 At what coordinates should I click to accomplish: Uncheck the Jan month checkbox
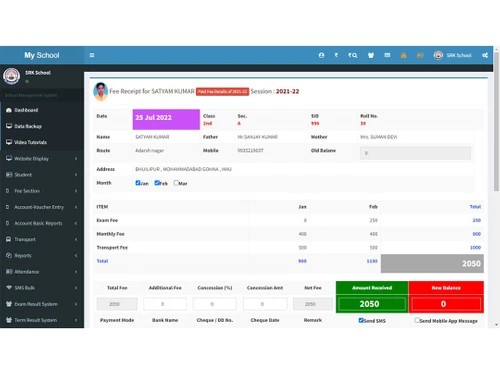point(138,183)
